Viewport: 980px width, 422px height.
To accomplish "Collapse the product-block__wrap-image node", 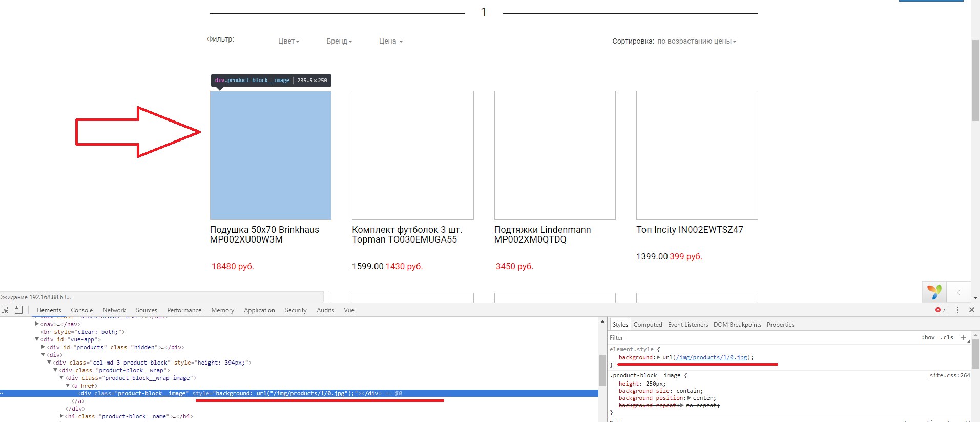I will [61, 378].
